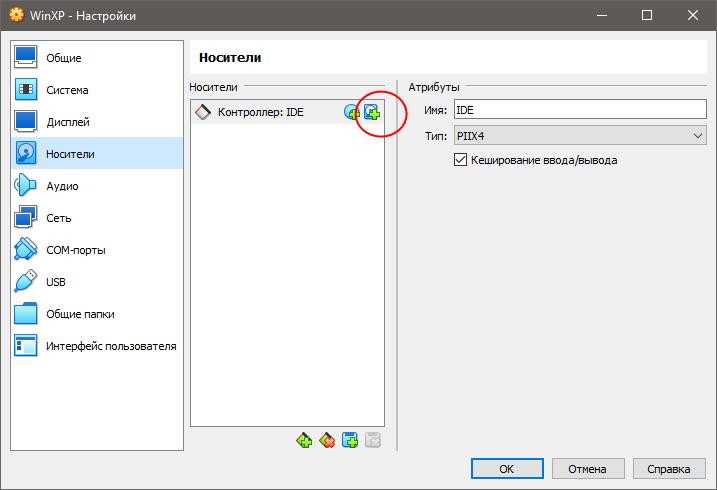Click the Общие папки folder icon
The width and height of the screenshot is (717, 490).
coord(26,314)
